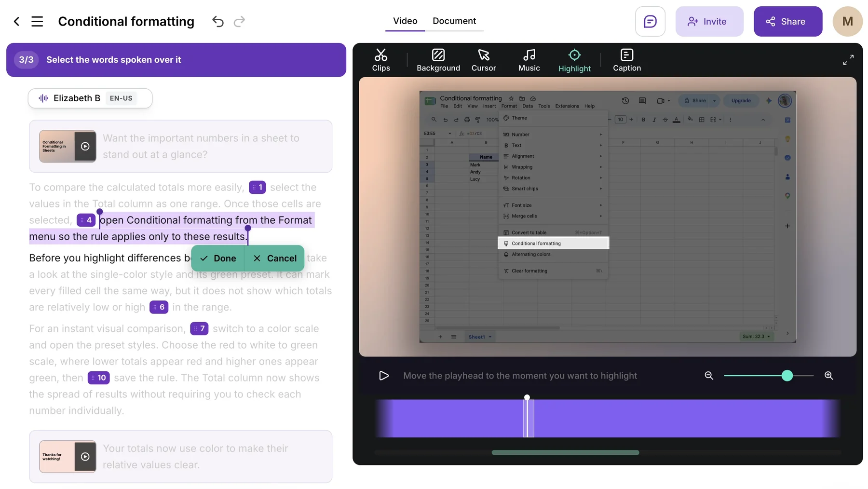
Task: Zoom in the timeline
Action: pyautogui.click(x=828, y=376)
